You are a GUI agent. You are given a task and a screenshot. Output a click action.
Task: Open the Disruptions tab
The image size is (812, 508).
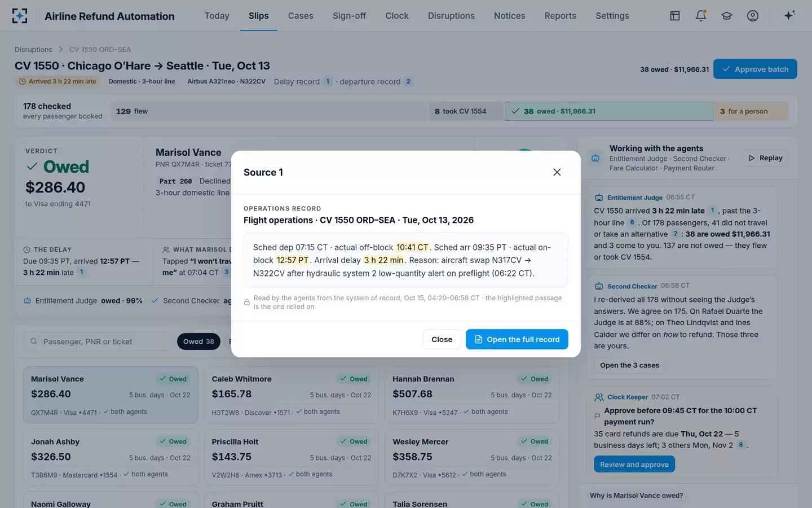(451, 16)
